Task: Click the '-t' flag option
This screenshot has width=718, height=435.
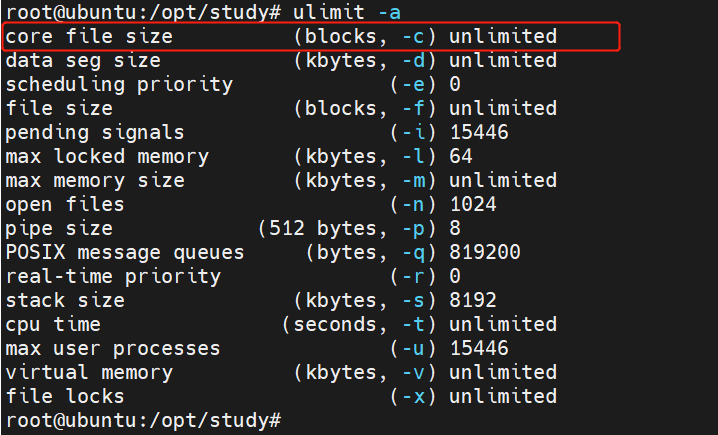Action: click(413, 325)
